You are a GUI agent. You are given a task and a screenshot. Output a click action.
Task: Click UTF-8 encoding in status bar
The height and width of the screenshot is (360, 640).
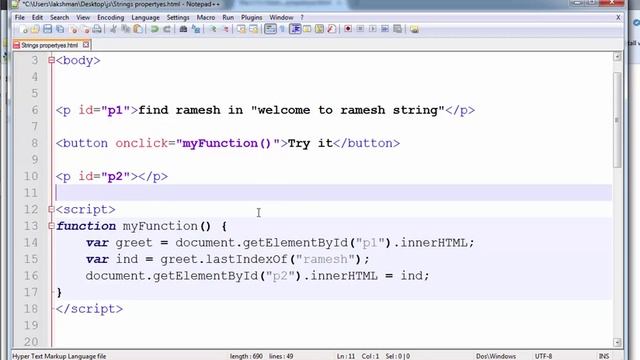(x=543, y=356)
